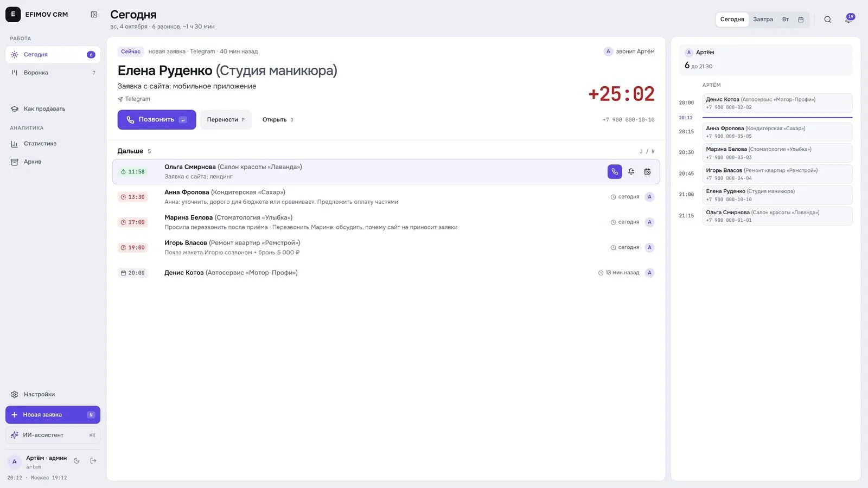Image resolution: width=868 pixels, height=488 pixels.
Task: Switch to the Вт date tab
Action: point(785,20)
